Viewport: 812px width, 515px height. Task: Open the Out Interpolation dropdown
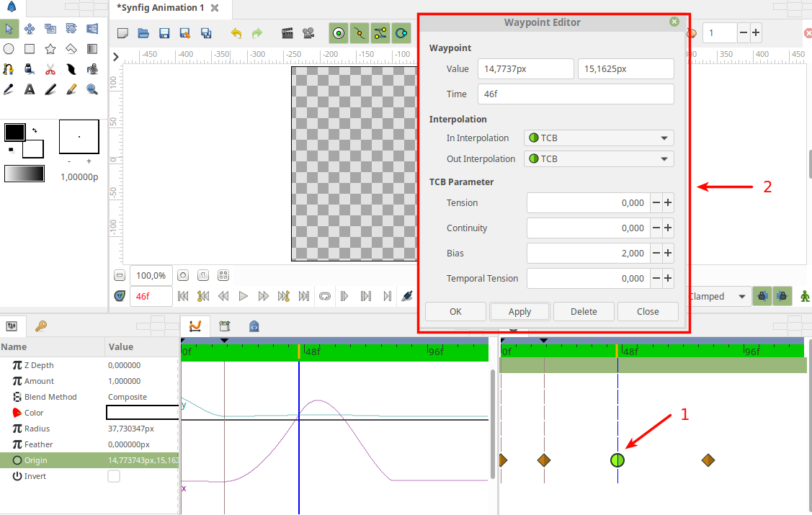pos(598,158)
